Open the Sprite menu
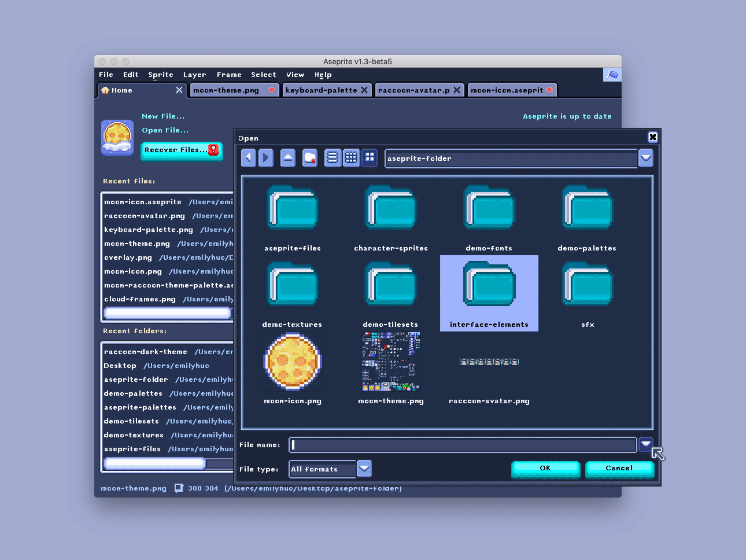Viewport: 746px width, 560px height. (160, 74)
